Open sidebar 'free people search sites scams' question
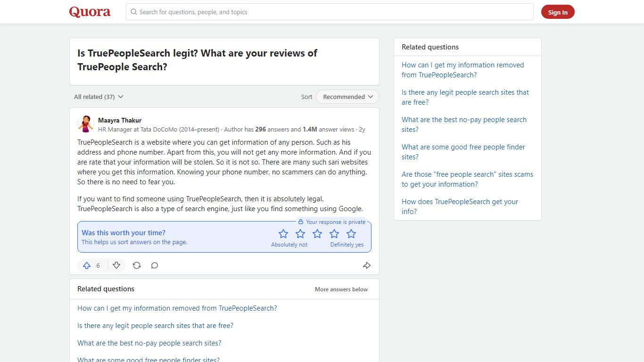Viewport: 644px width, 362px height. (468, 179)
